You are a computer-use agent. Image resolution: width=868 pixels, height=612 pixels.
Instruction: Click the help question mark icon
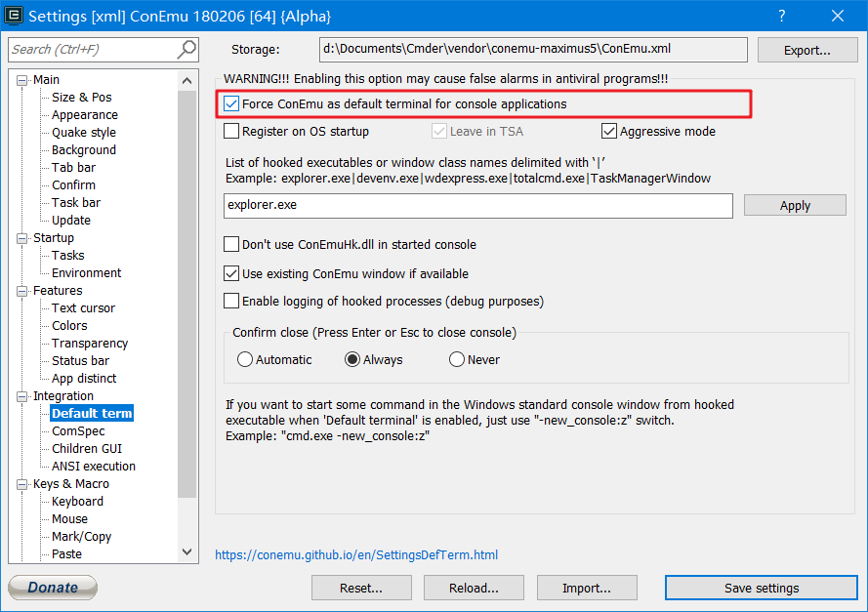pos(780,16)
